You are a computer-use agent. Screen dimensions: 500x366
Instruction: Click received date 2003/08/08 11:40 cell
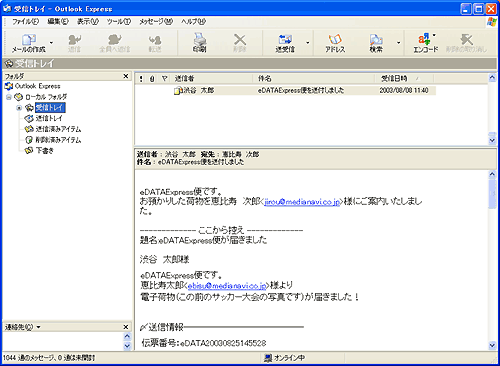404,90
